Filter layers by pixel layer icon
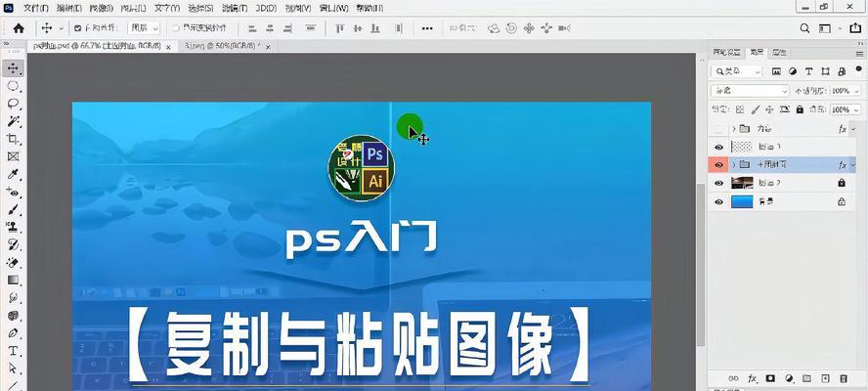This screenshot has height=391, width=868. click(x=777, y=71)
